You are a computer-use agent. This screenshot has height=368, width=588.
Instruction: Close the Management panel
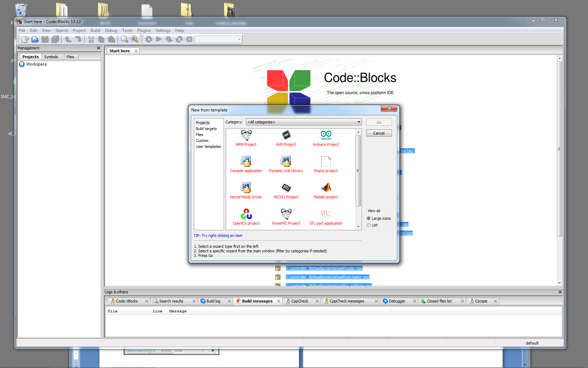coord(98,48)
